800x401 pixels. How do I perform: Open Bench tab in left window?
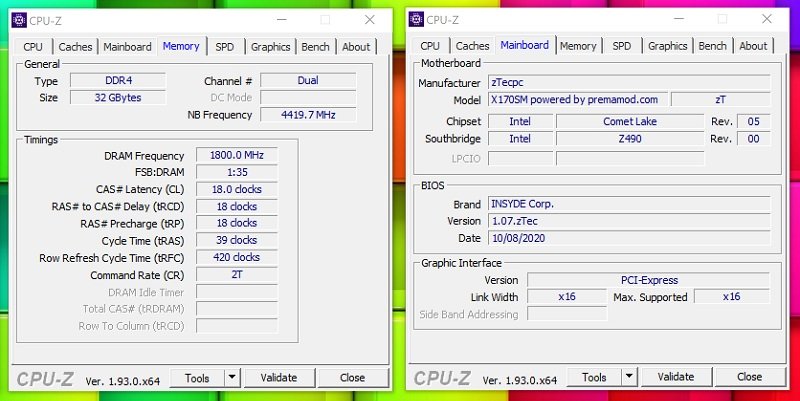(315, 46)
